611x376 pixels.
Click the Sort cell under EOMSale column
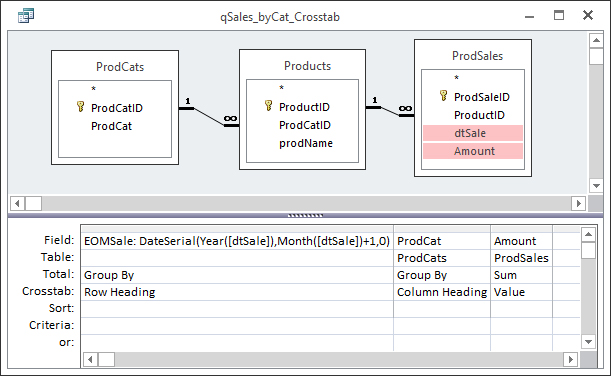tap(237, 309)
